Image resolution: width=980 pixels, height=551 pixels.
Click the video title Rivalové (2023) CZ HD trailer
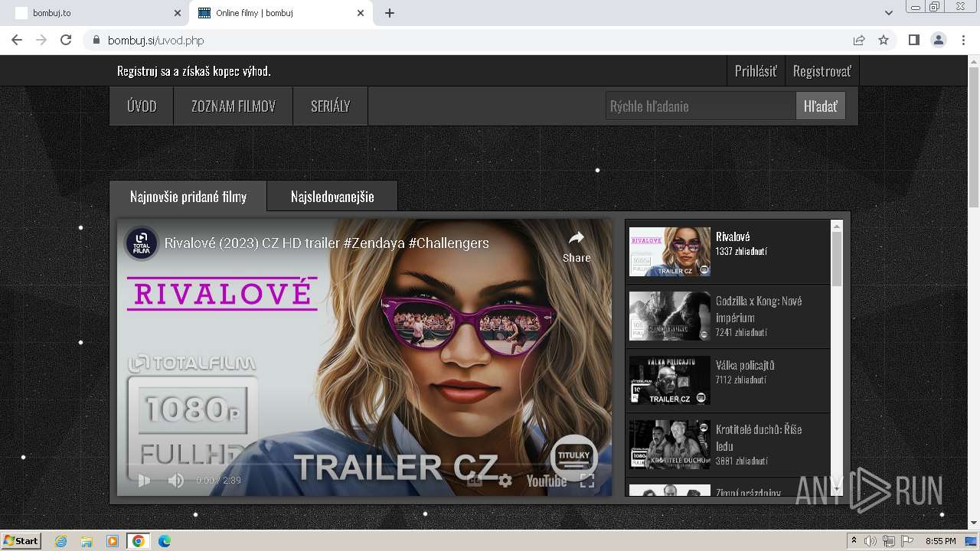pos(327,243)
